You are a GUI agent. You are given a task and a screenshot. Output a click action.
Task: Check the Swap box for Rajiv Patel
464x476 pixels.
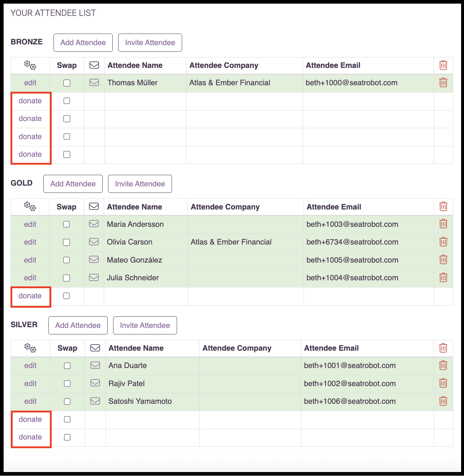(x=67, y=384)
